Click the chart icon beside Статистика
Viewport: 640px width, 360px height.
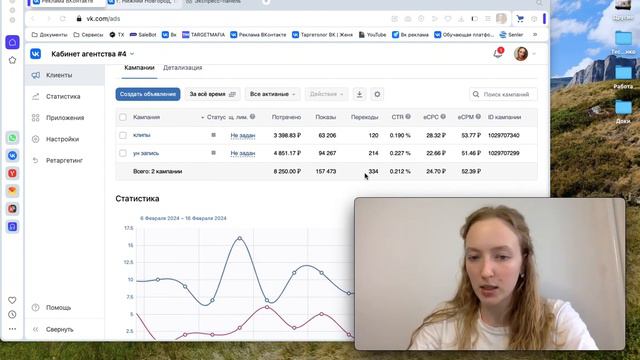coord(36,96)
